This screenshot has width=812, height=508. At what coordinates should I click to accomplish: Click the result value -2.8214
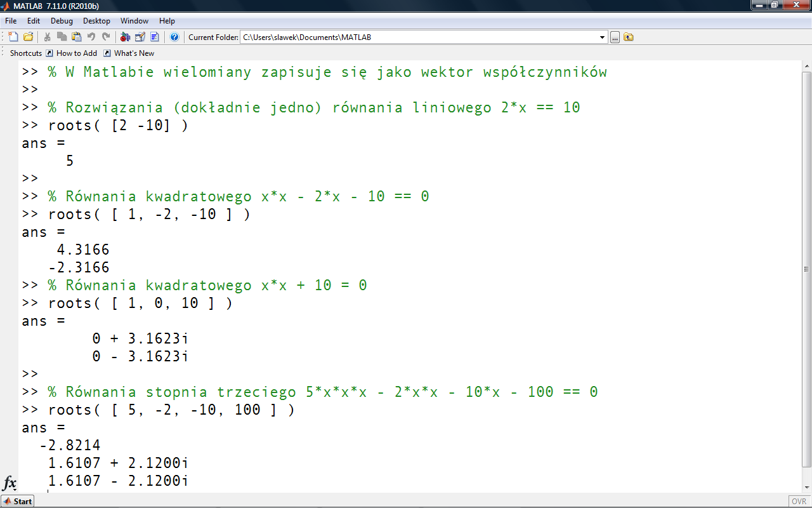[70, 446]
